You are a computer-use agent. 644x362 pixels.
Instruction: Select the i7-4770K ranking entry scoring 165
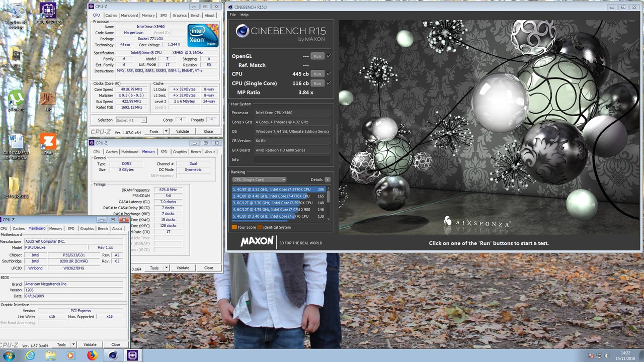point(279,196)
